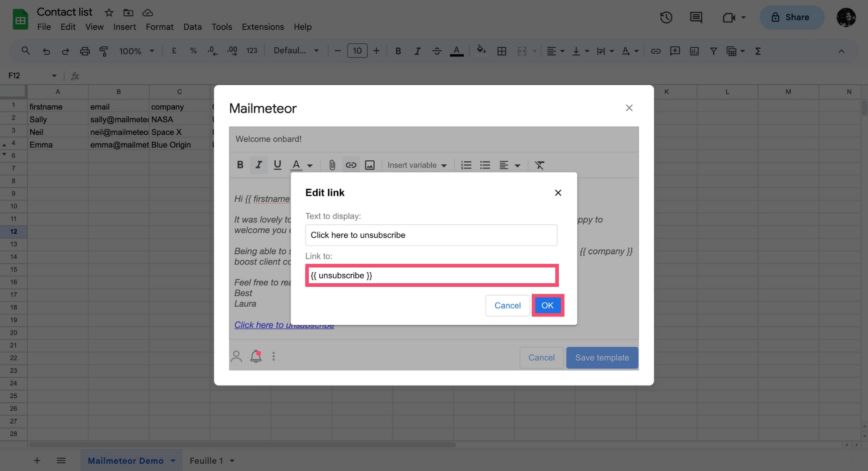
Task: Toggle underline in the Mailmeteor editor
Action: click(278, 165)
